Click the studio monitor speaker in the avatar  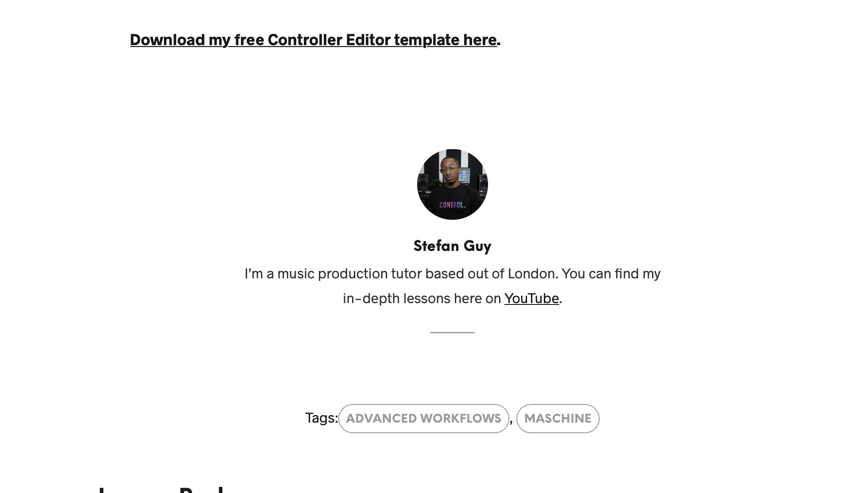(423, 183)
